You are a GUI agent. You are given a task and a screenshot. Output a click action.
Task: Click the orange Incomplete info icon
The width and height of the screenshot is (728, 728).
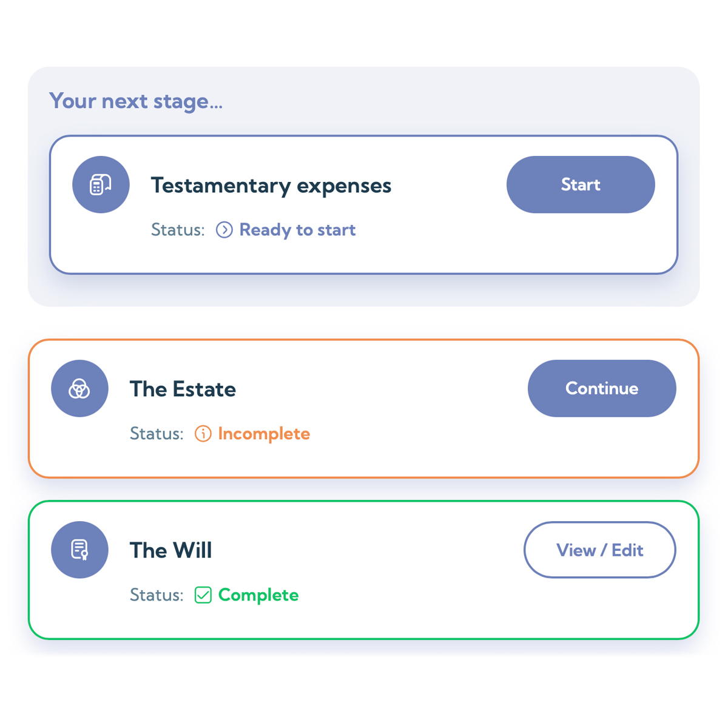click(x=203, y=434)
